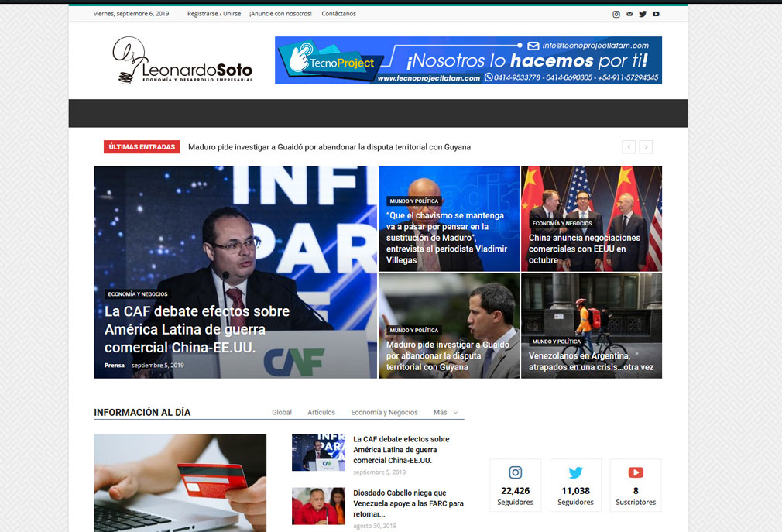782x532 pixels.
Task: Click Economía y Negocios tag on China tile
Action: (x=562, y=223)
